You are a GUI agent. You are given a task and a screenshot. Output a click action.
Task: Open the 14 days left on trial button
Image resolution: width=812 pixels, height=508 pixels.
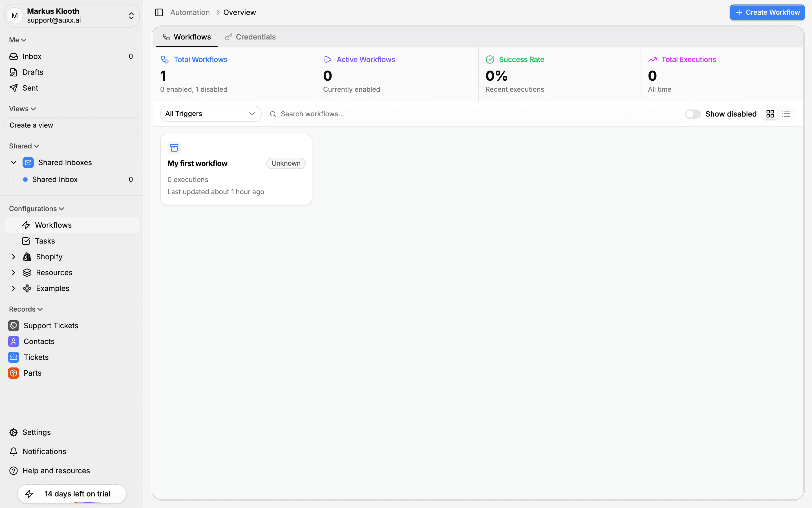click(x=72, y=494)
